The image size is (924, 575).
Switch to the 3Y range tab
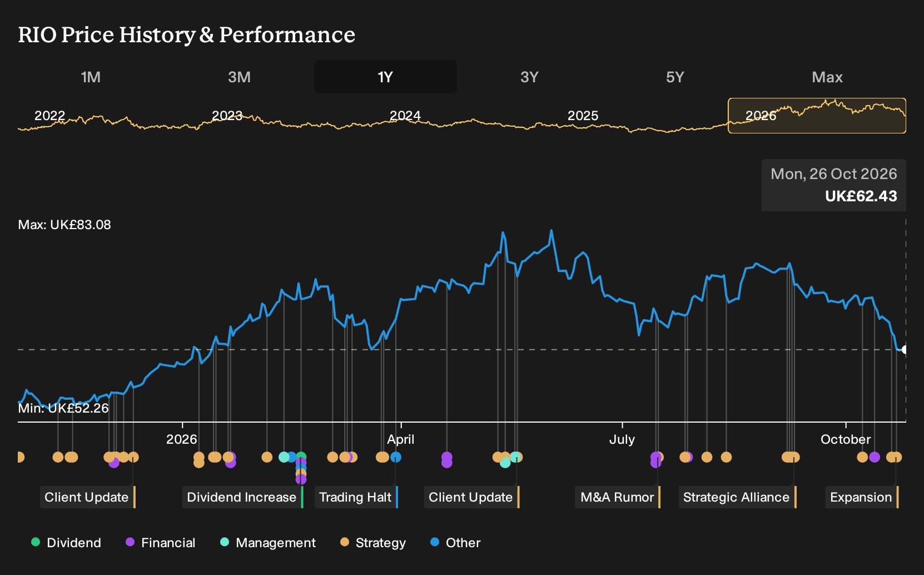[529, 77]
